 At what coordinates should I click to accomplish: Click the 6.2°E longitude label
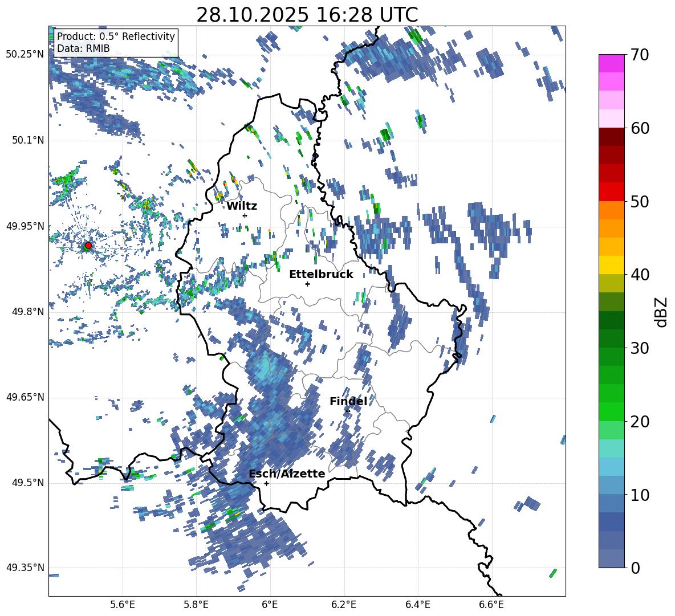tap(344, 605)
